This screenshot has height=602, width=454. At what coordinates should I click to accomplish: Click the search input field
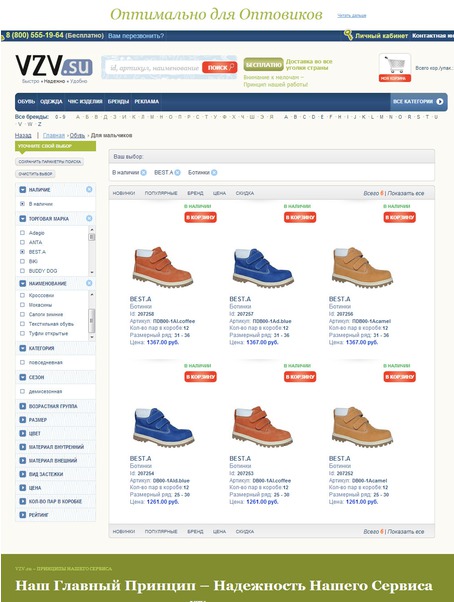tap(154, 68)
